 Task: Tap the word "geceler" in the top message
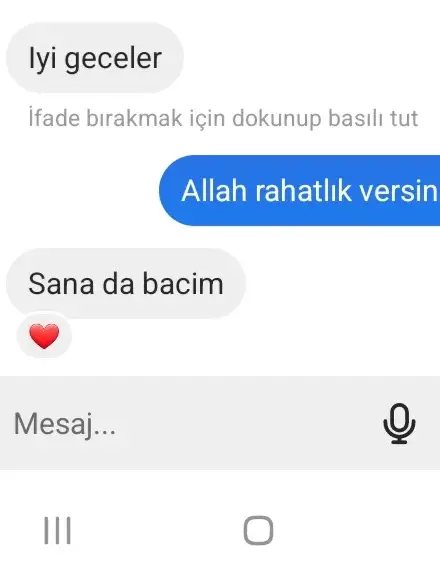(113, 59)
